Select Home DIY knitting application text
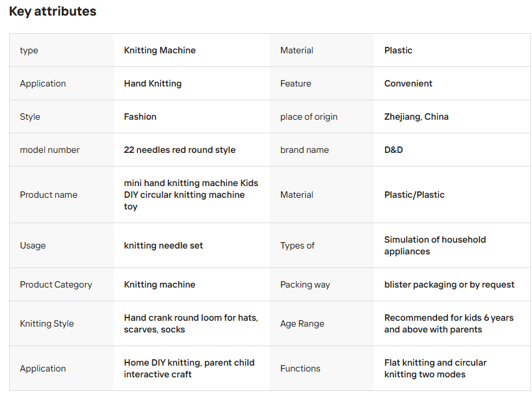Screen dimensions: 532x393 [x=189, y=368]
